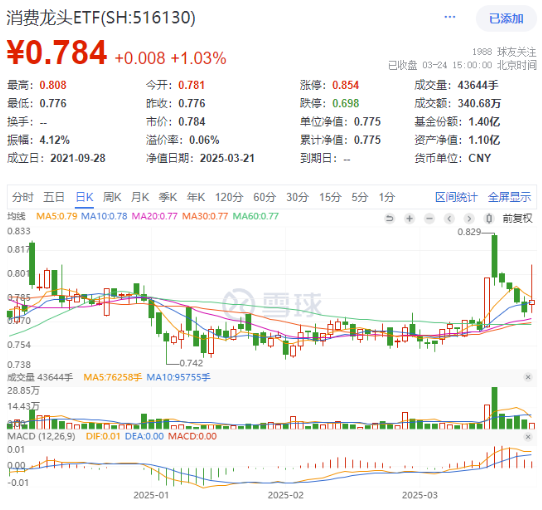Switch to 1分 interval tab

pyautogui.click(x=386, y=197)
